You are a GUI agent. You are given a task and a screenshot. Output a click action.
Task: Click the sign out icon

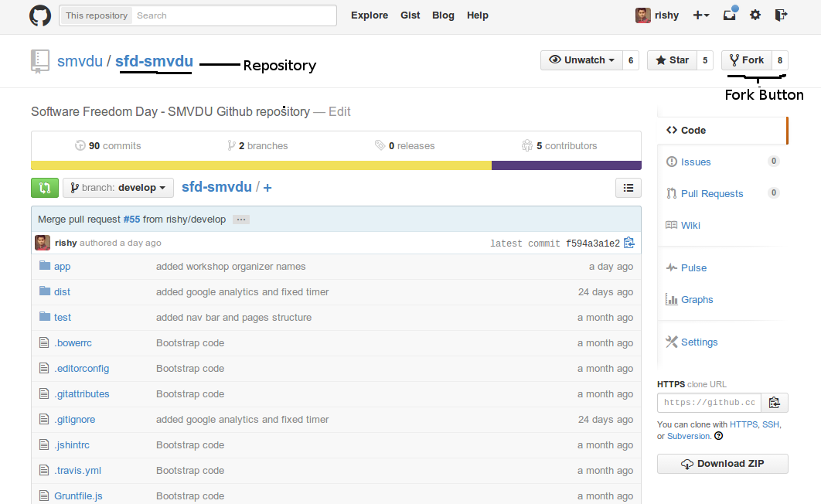[x=780, y=15]
